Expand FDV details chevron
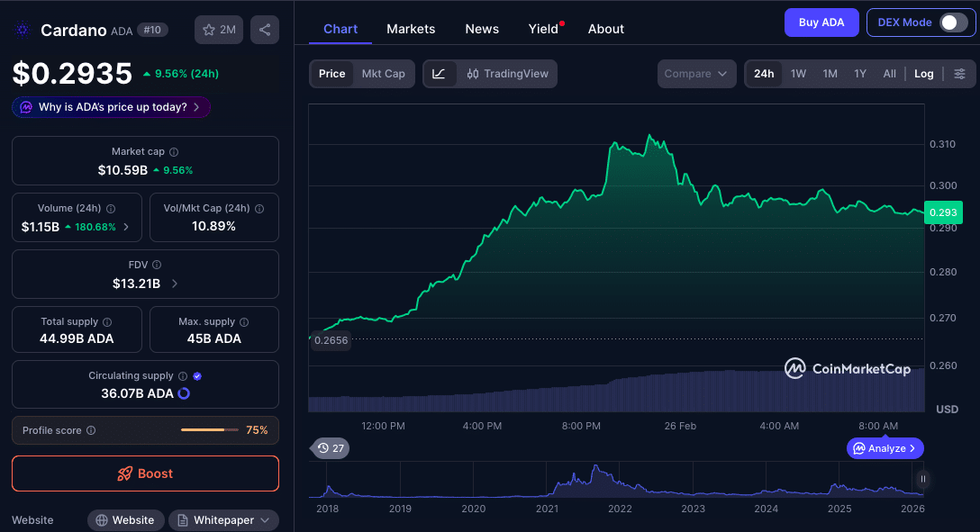This screenshot has height=532, width=980. [x=175, y=284]
